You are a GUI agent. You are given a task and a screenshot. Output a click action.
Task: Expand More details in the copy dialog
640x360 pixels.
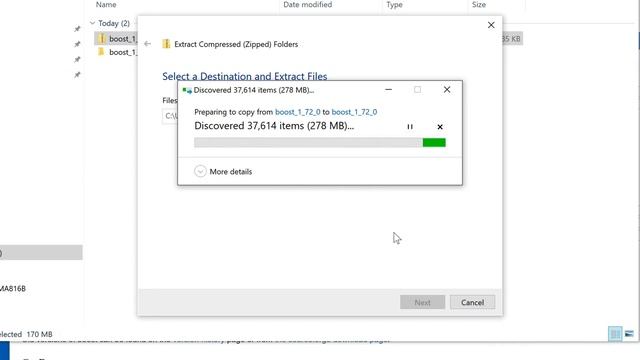(223, 171)
